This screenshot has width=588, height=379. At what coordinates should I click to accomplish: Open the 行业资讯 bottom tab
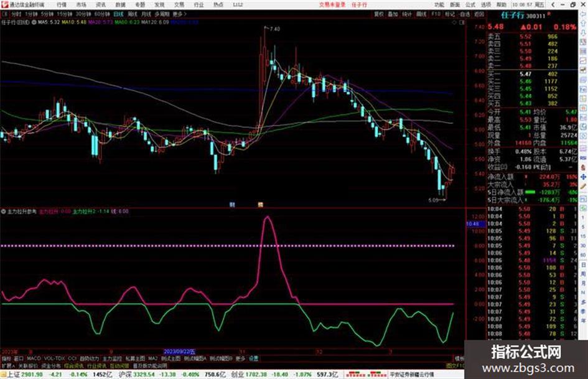pyautogui.click(x=96, y=365)
